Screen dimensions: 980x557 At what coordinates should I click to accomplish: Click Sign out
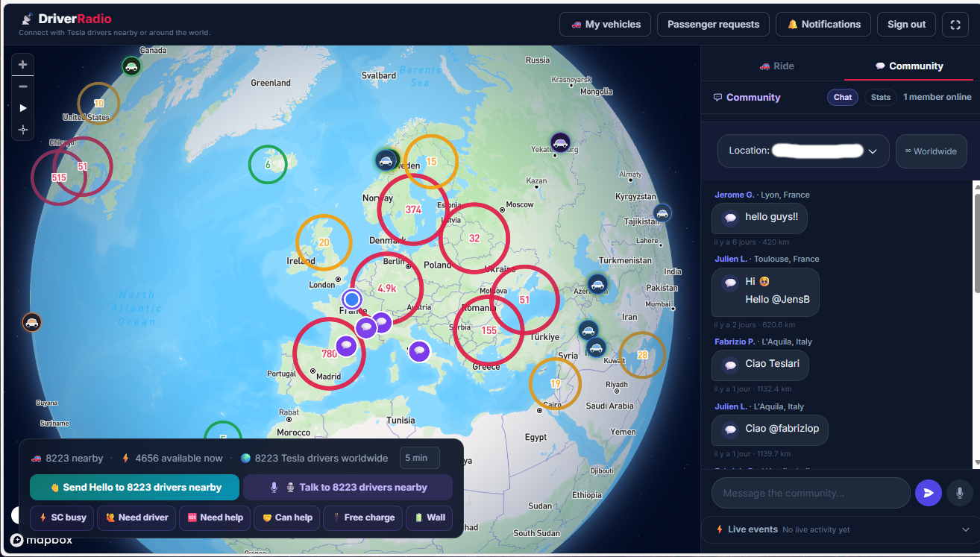tap(906, 25)
